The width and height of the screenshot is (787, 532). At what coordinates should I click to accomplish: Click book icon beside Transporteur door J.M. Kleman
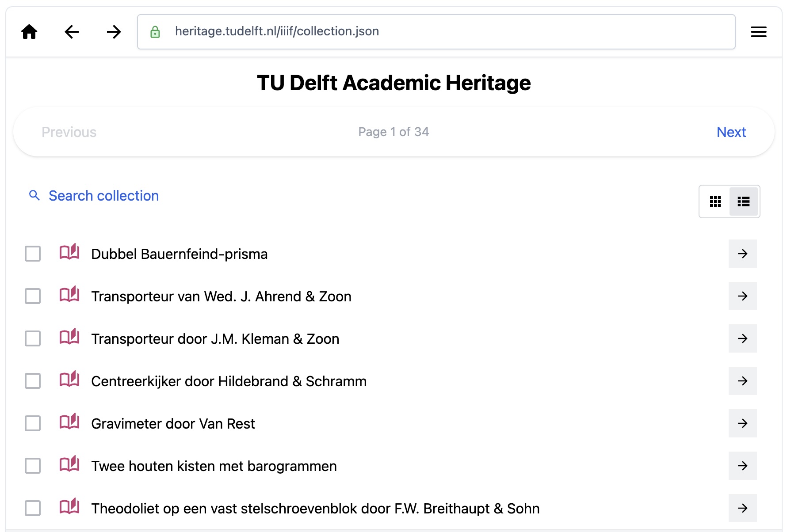point(69,337)
